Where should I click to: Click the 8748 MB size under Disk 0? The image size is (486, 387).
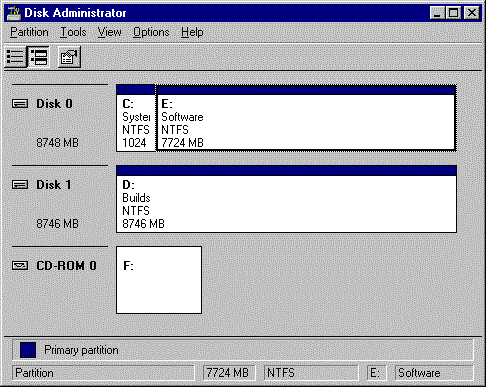(57, 143)
